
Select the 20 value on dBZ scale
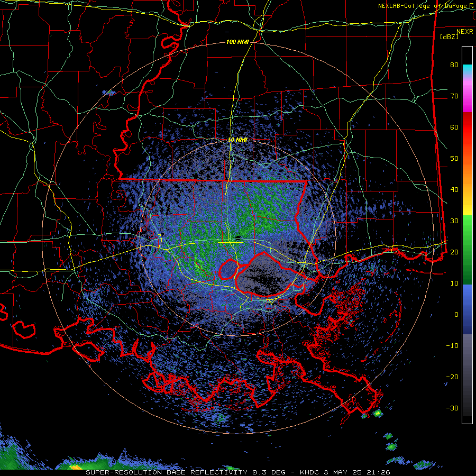(454, 252)
